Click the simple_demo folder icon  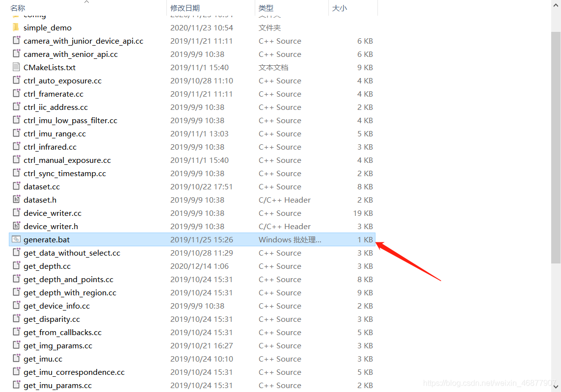pyautogui.click(x=16, y=27)
